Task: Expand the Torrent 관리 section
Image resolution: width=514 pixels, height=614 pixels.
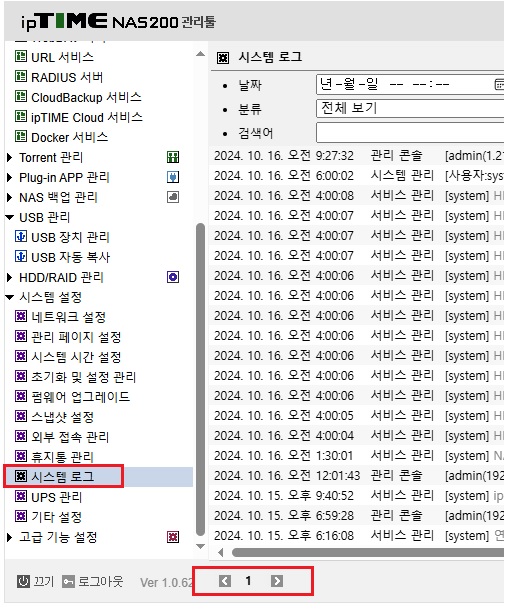Action: pos(10,157)
